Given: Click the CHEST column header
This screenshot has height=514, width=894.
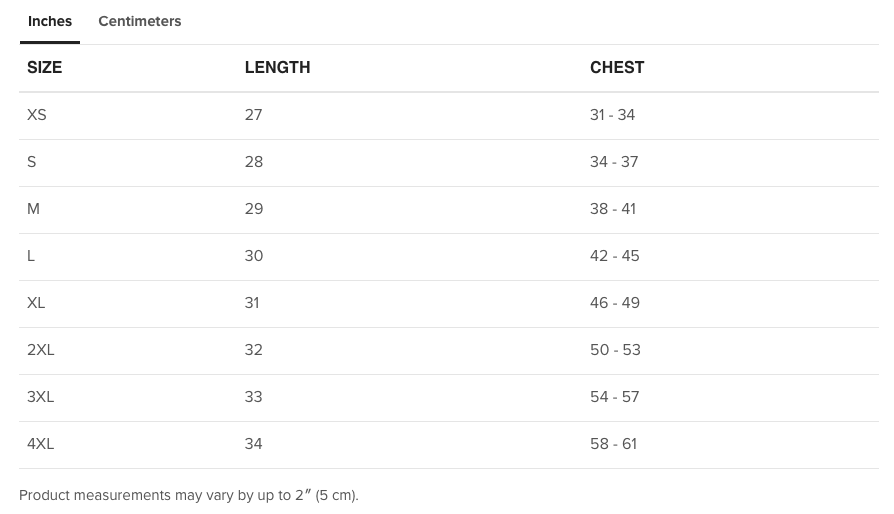Looking at the screenshot, I should tap(617, 67).
